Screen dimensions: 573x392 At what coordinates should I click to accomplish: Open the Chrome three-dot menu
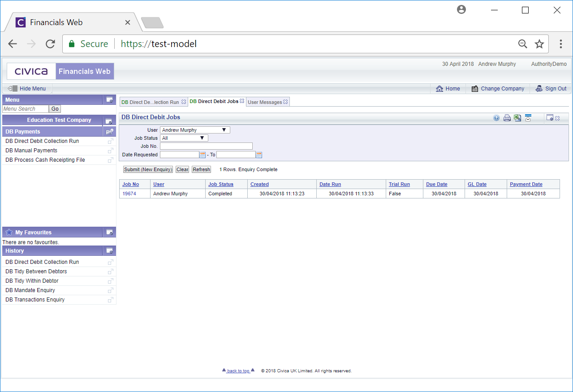[x=560, y=44]
